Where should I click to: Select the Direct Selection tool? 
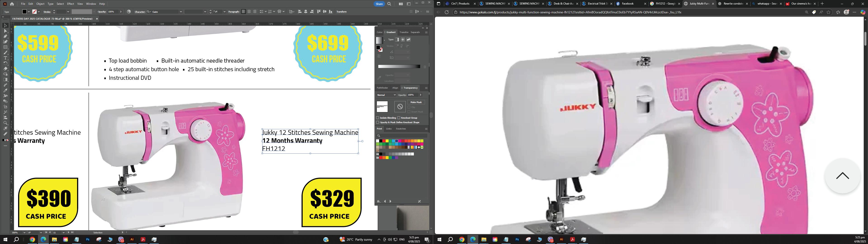(x=5, y=31)
